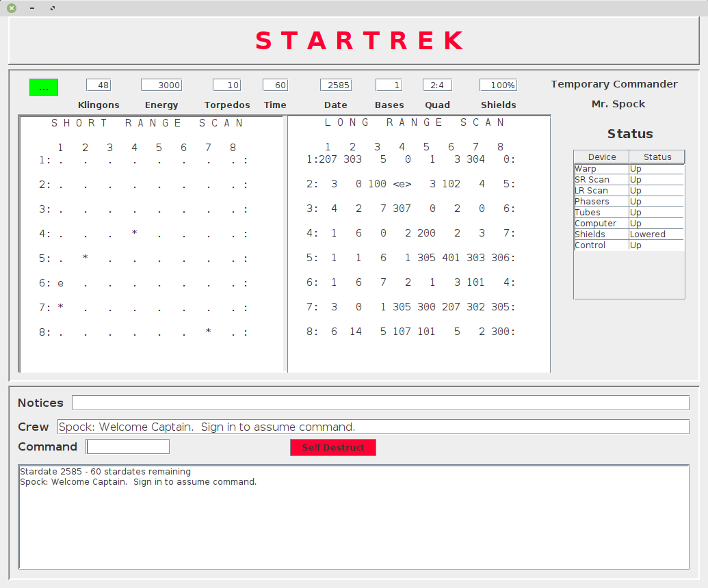
Task: Focus the Command input field
Action: coord(128,446)
